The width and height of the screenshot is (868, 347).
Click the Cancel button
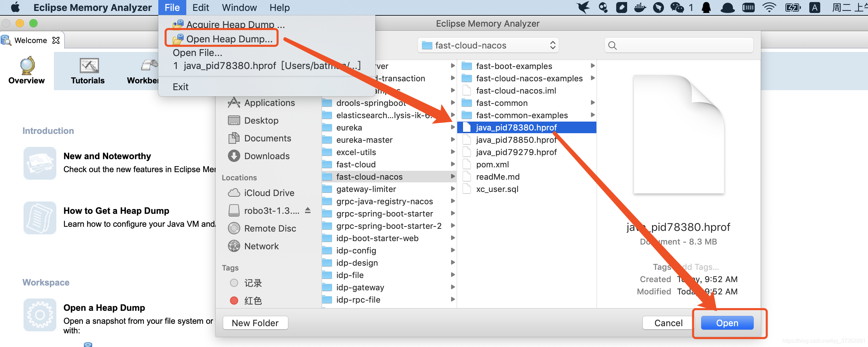pyautogui.click(x=668, y=323)
